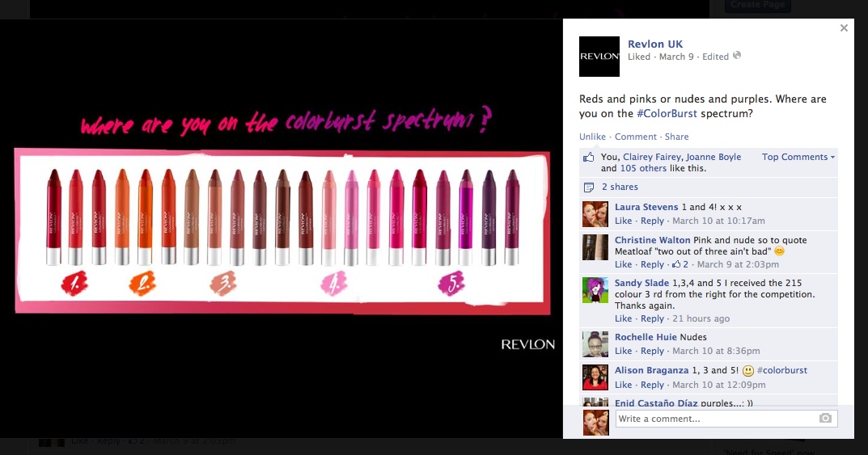Click the March 9 post timestamp

point(676,57)
